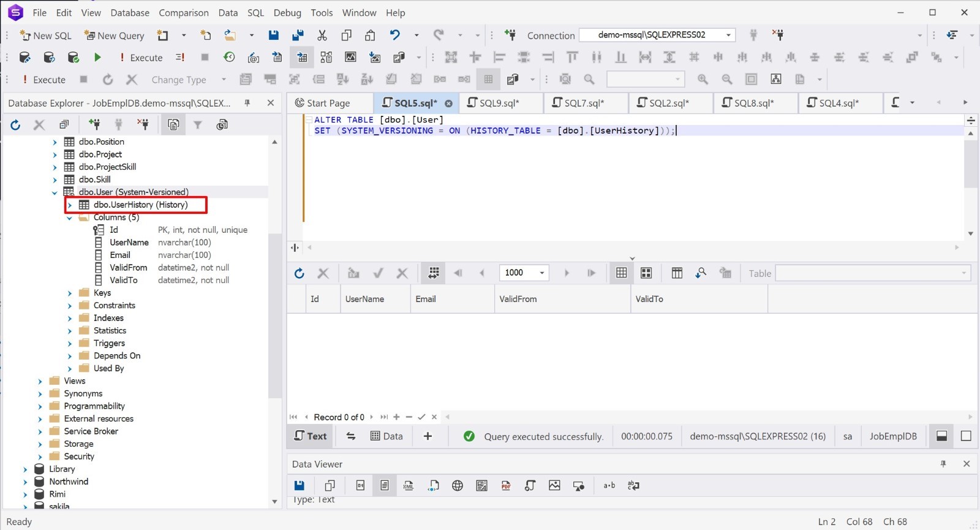Open the 1000 rows page-size dropdown
The width and height of the screenshot is (980, 530).
click(x=541, y=273)
